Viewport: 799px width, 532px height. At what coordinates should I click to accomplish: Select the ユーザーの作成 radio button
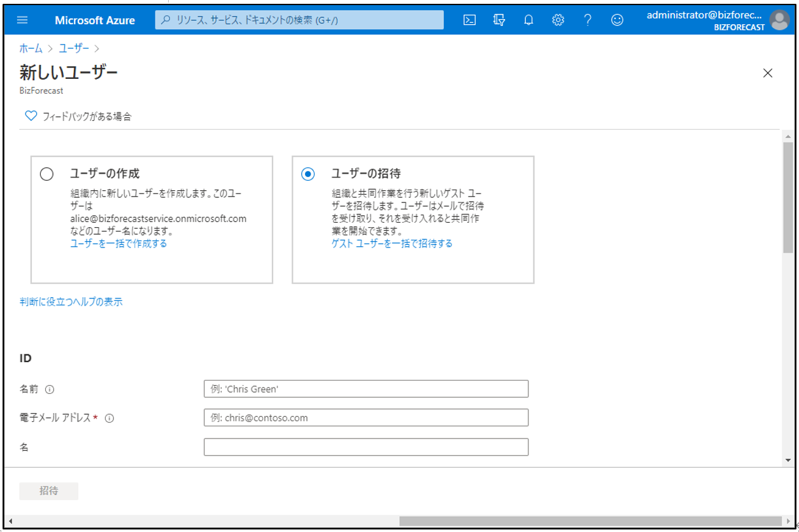click(x=46, y=174)
